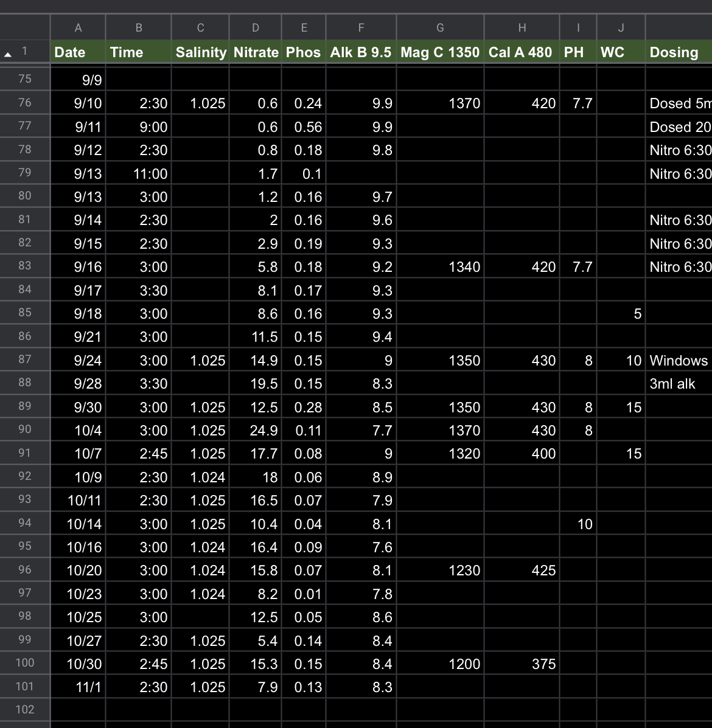
Task: Select row 100 by its row number
Action: 25,663
